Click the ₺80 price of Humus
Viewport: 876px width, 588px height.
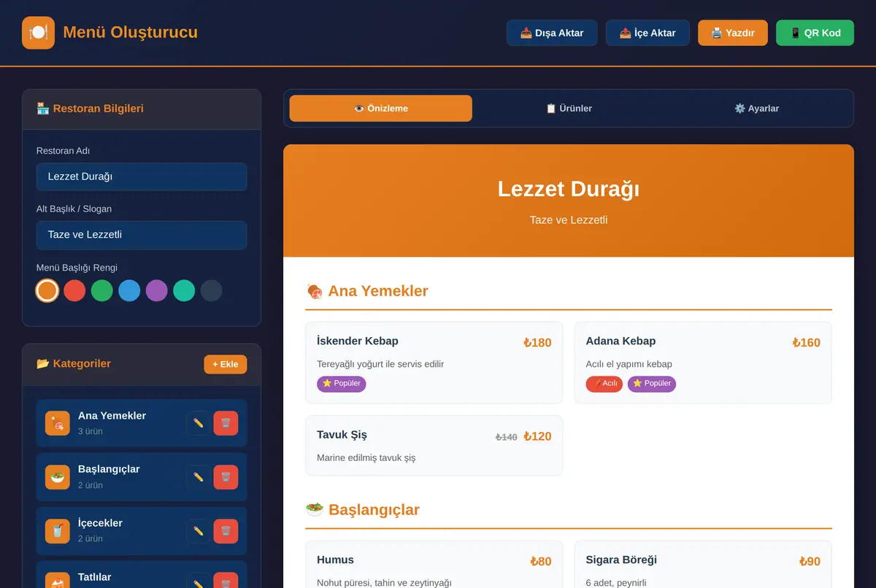pos(541,561)
